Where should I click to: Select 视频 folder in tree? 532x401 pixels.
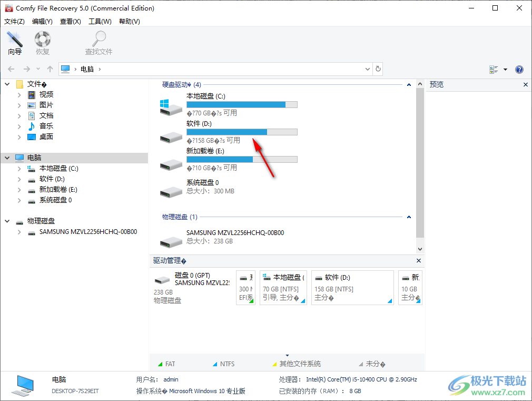[46, 94]
